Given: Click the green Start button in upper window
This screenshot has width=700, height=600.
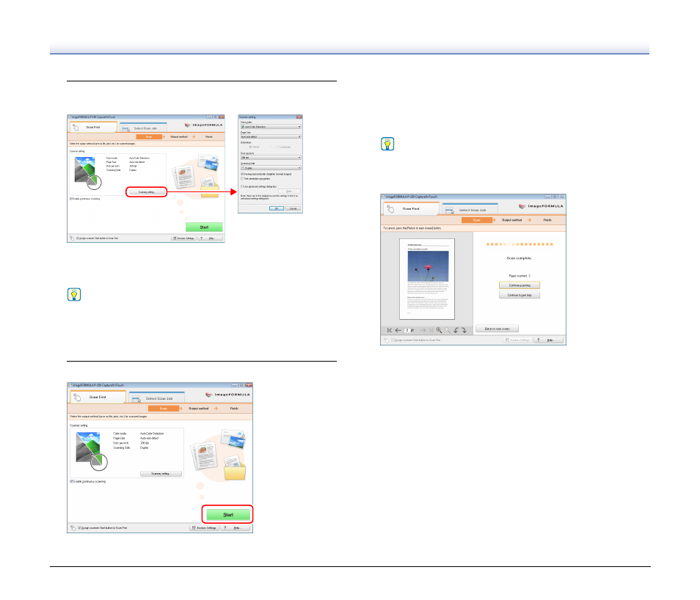Looking at the screenshot, I should coord(204,227).
